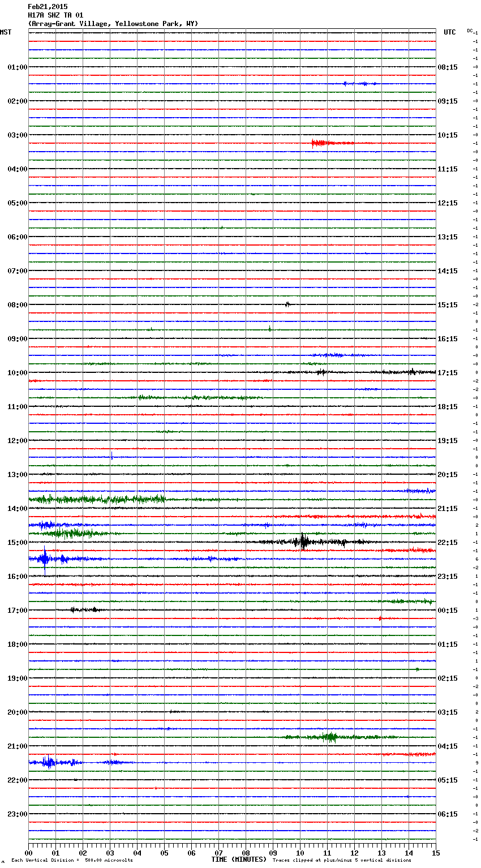Select the 23:00 MST time label
Viewport: 481px width, 868px height.
pos(18,814)
